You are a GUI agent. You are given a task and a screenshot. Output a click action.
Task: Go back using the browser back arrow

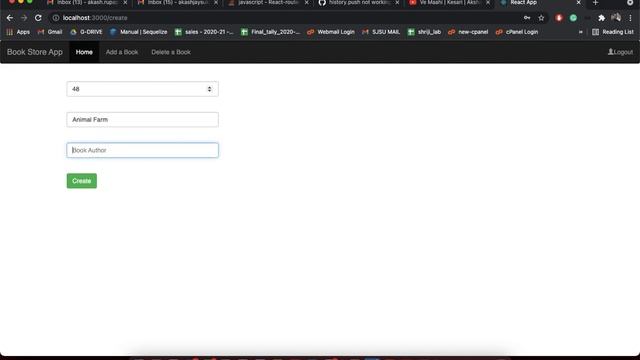pyautogui.click(x=10, y=18)
